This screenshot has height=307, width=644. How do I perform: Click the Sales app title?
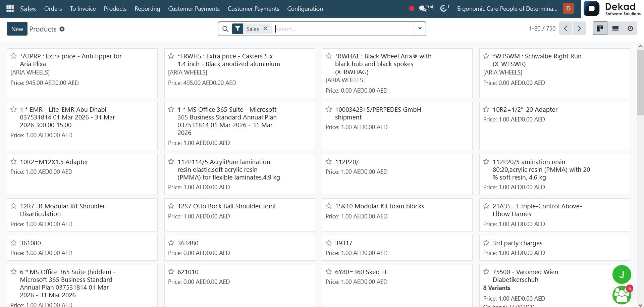[28, 9]
